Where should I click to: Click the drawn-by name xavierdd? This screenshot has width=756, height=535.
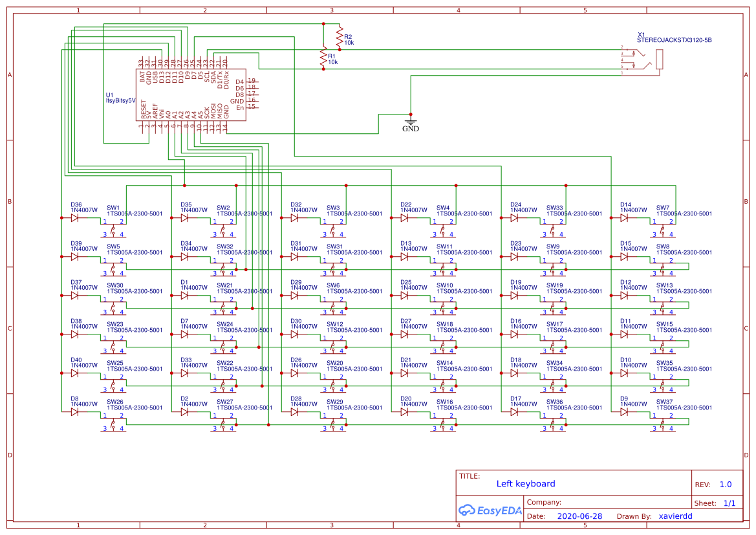pyautogui.click(x=676, y=516)
